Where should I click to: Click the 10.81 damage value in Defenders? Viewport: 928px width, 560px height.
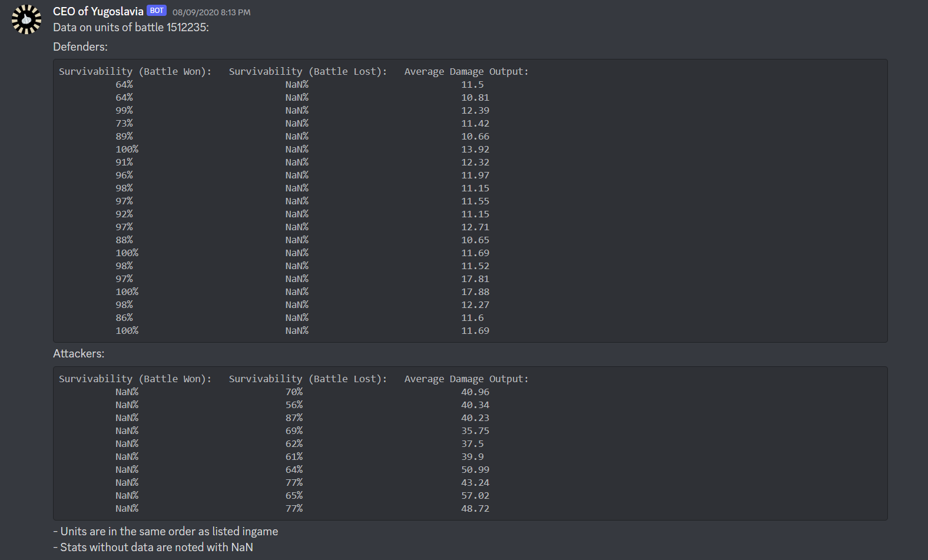point(475,97)
